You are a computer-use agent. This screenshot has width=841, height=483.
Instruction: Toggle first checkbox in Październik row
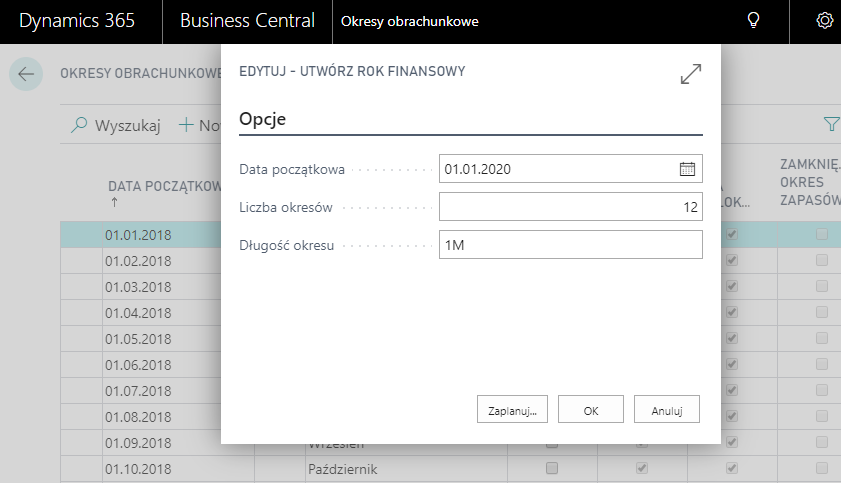(x=551, y=468)
